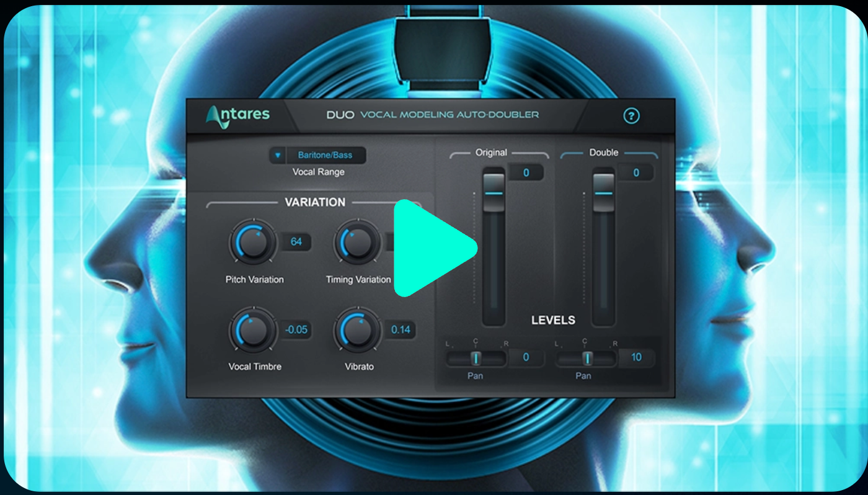Click the Antares logo

[237, 115]
